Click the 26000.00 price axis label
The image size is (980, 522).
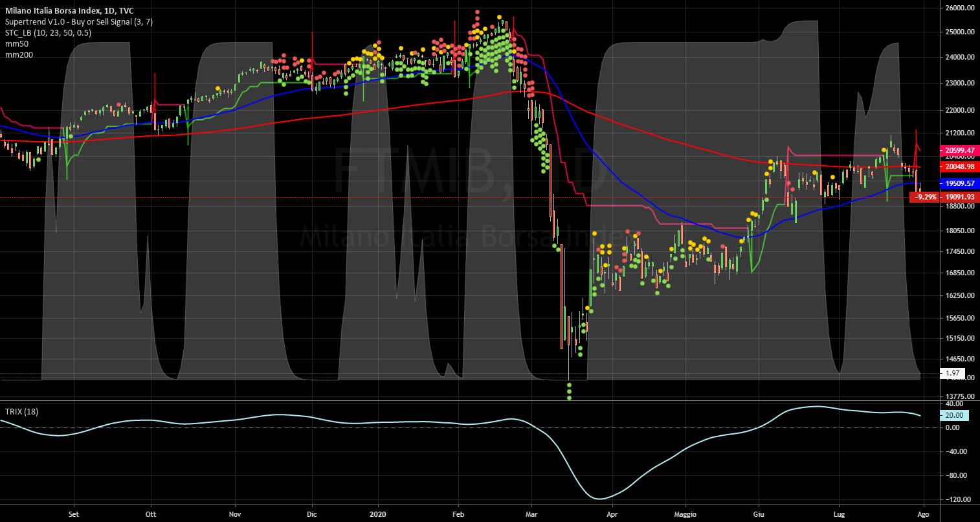pos(959,8)
